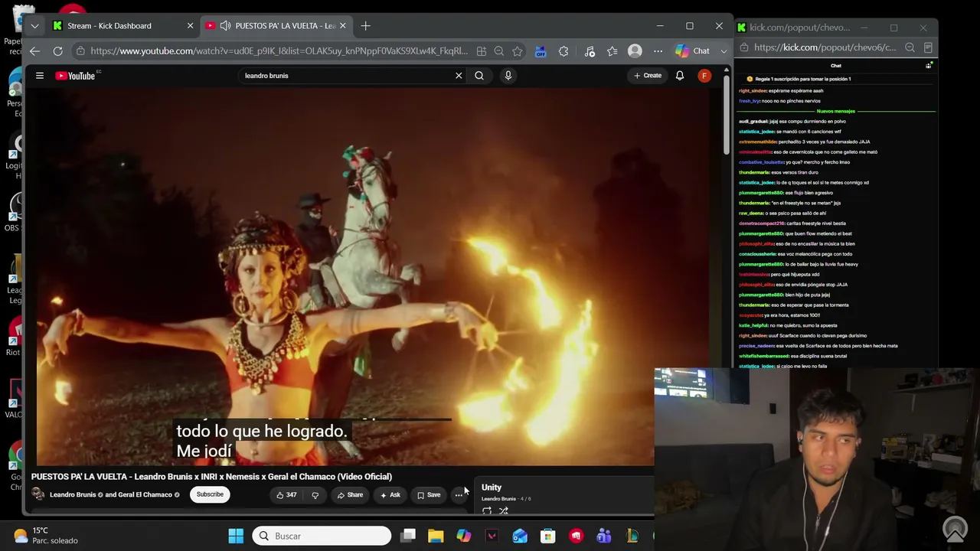Viewport: 980px width, 551px height.
Task: Close the Kick Dashboard tab
Action: 191,26
